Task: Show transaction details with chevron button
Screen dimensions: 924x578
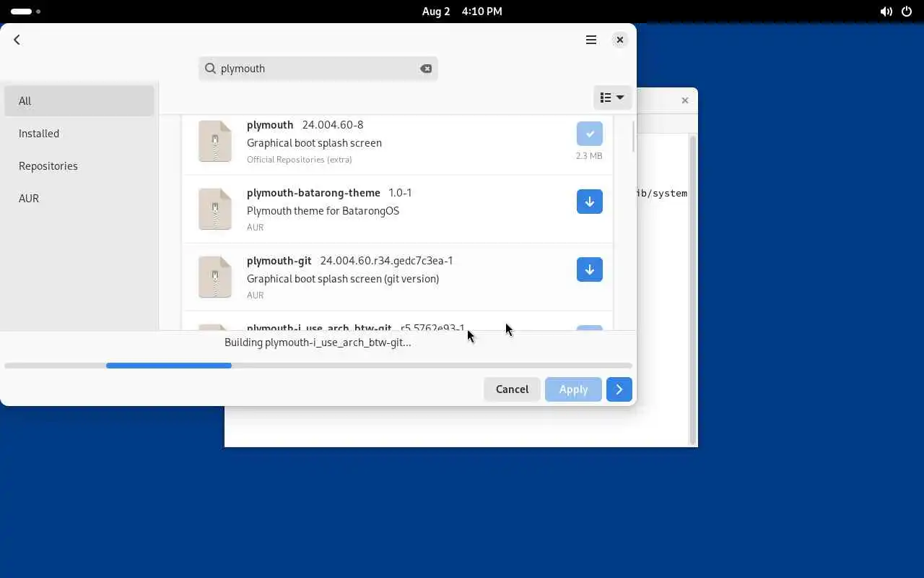Action: pos(619,389)
